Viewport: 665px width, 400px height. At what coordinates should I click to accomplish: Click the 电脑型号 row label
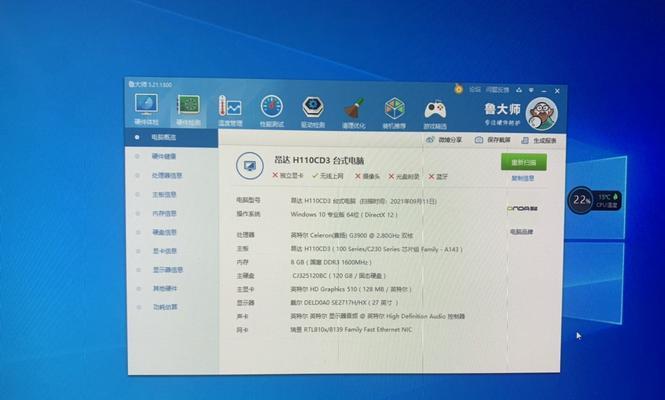click(249, 200)
